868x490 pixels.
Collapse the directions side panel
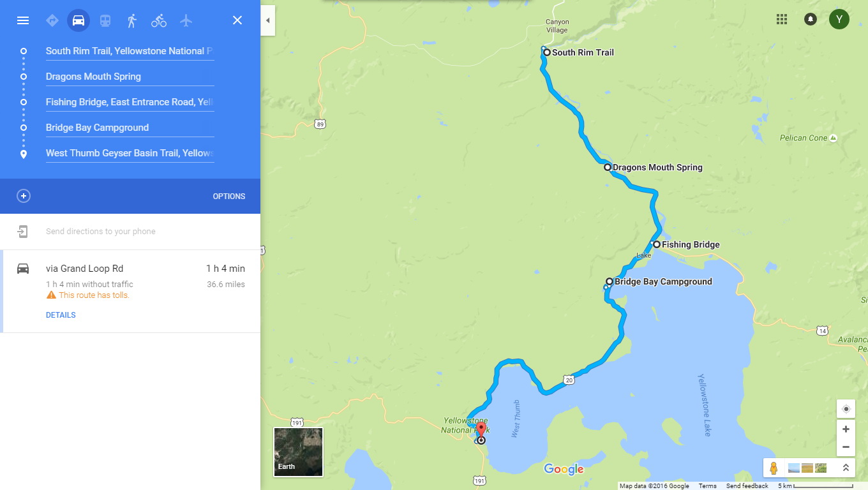tap(267, 20)
